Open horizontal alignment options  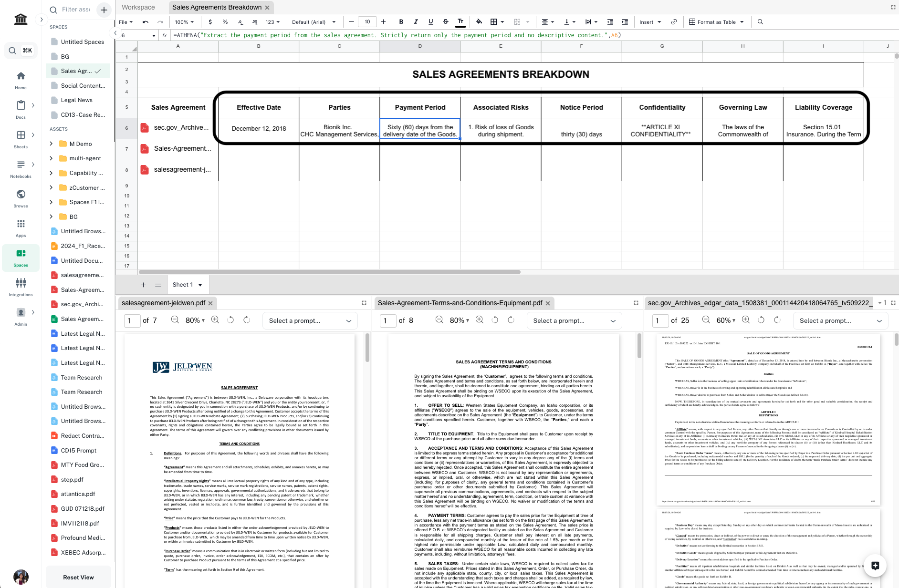[547, 22]
